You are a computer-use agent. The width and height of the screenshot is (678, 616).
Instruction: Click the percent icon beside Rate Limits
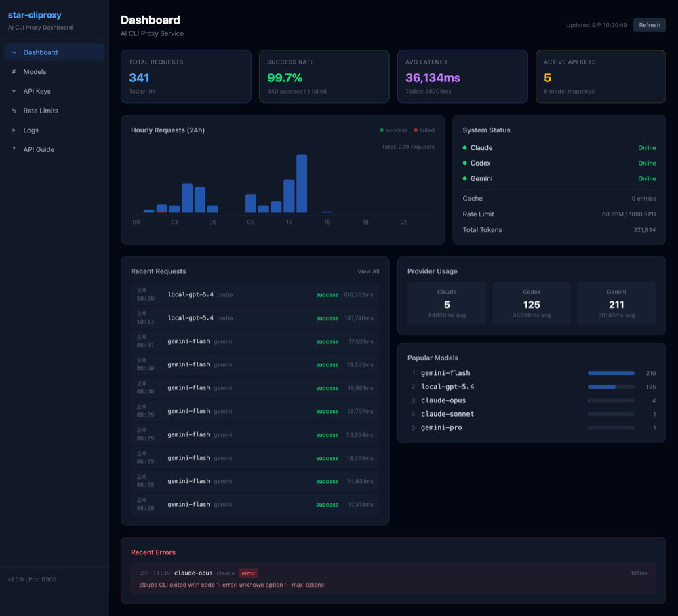14,111
